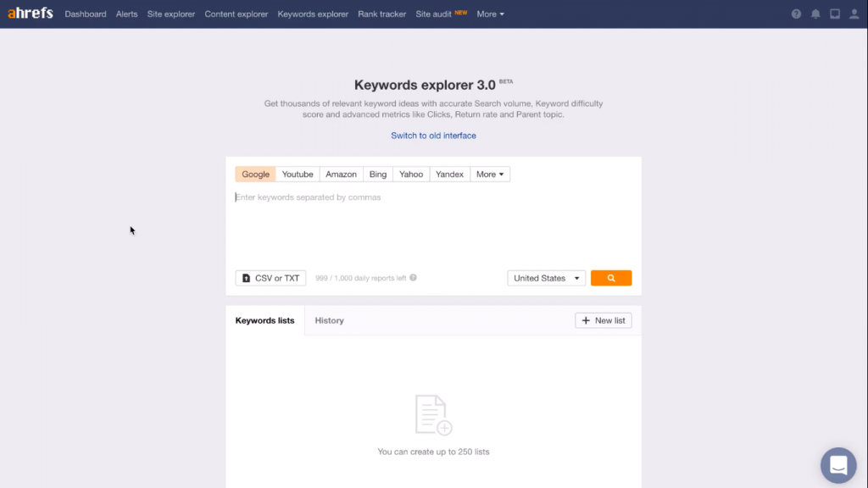Switch keyword source to Amazon
868x488 pixels.
pos(341,174)
